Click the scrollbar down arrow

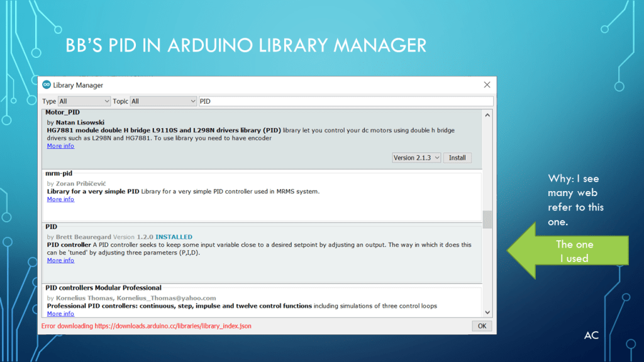[487, 312]
